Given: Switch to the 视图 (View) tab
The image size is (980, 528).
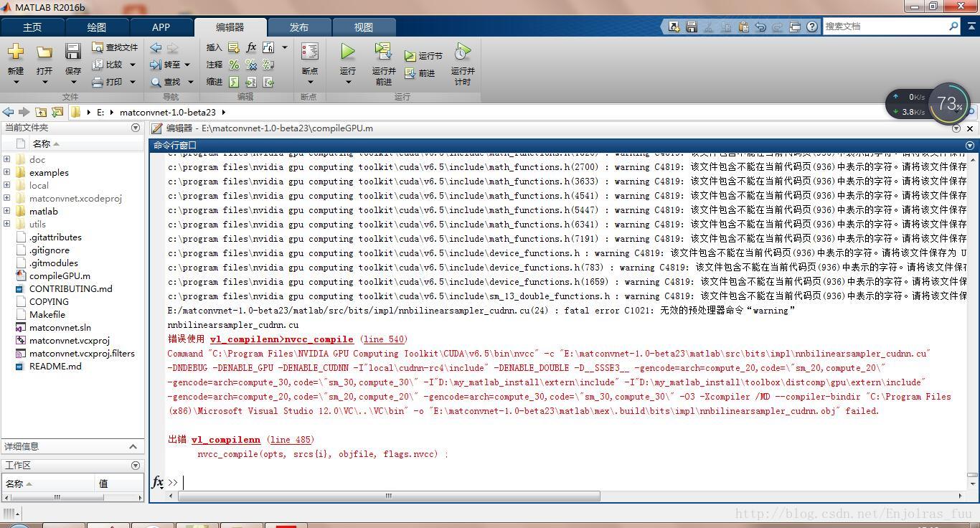Looking at the screenshot, I should coord(364,27).
